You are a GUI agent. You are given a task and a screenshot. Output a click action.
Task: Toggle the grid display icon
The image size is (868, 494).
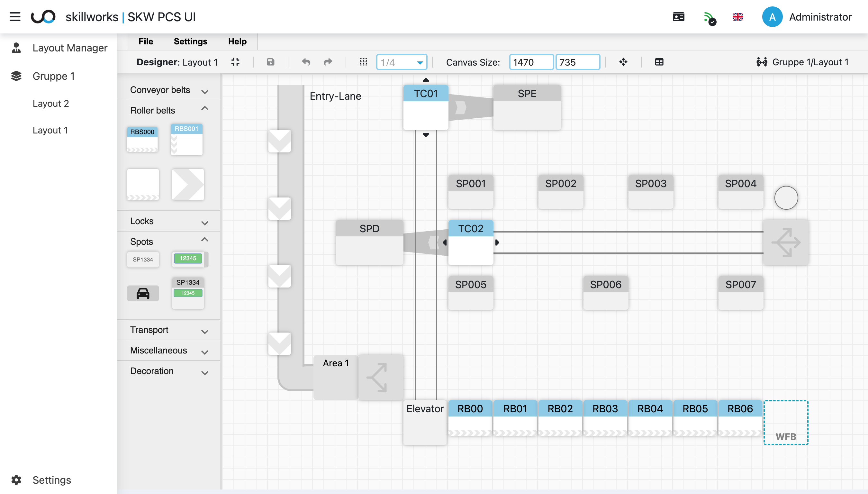tap(363, 62)
